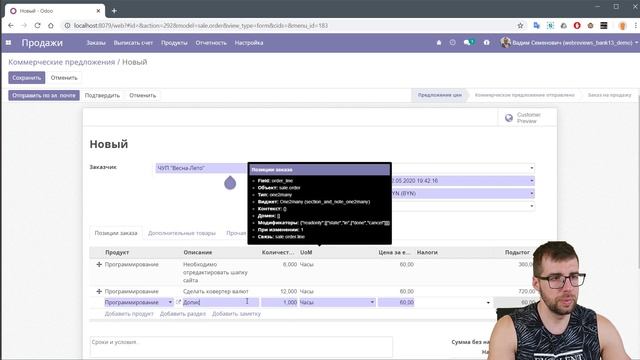
Task: Expand the UoM Часы dropdown in edited row
Action: (x=372, y=302)
